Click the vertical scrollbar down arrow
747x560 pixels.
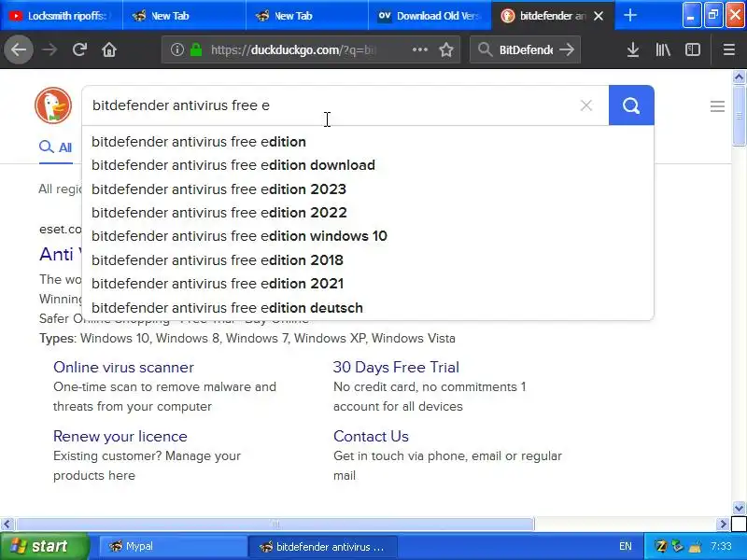coord(739,508)
